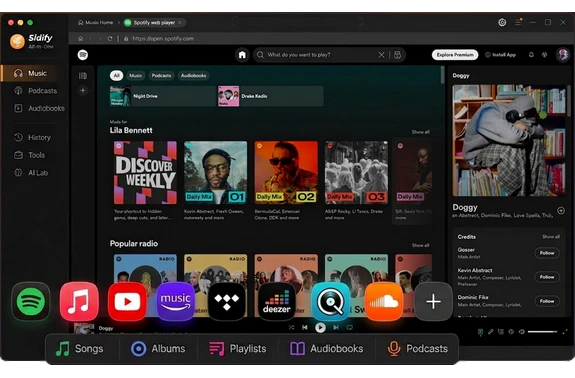Open the Spotify service icon
Image resolution: width=575 pixels, height=378 pixels.
click(x=31, y=301)
